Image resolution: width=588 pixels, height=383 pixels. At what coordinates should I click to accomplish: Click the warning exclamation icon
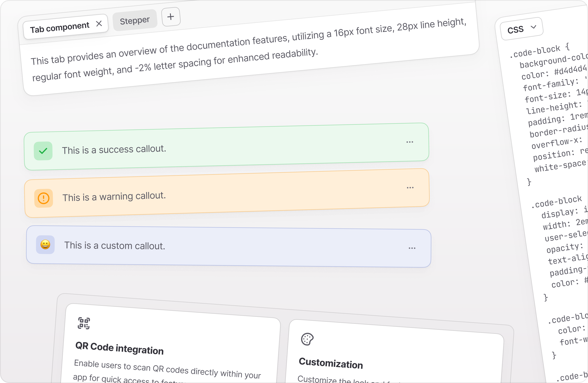click(44, 198)
